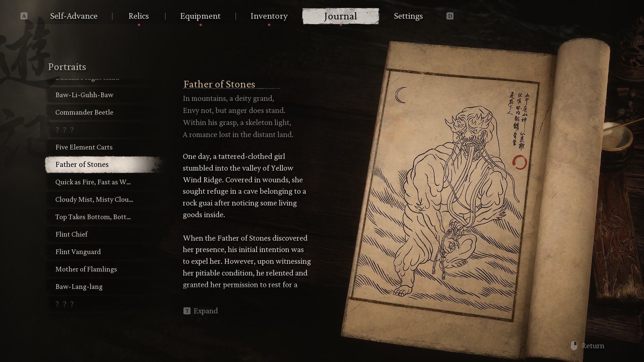Select the Self-Advance tab
The height and width of the screenshot is (362, 644).
point(73,16)
